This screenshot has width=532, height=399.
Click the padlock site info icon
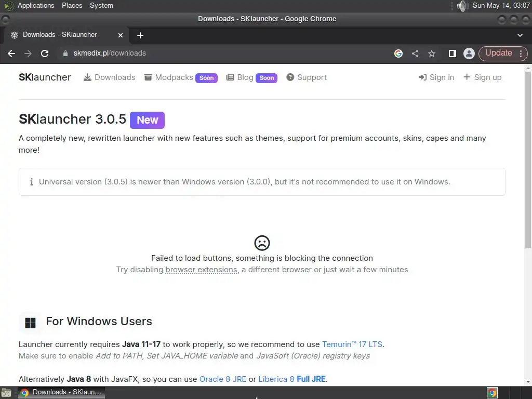coord(65,54)
